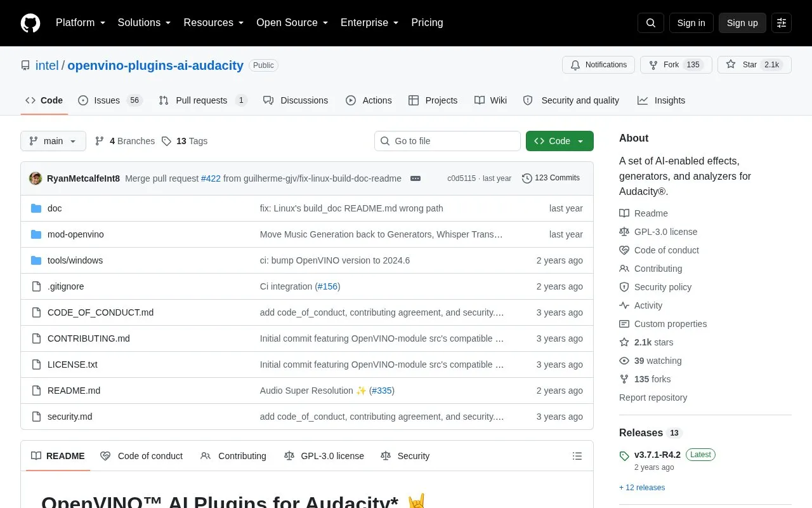Click the Sign up button
The height and width of the screenshot is (508, 812).
[x=742, y=23]
